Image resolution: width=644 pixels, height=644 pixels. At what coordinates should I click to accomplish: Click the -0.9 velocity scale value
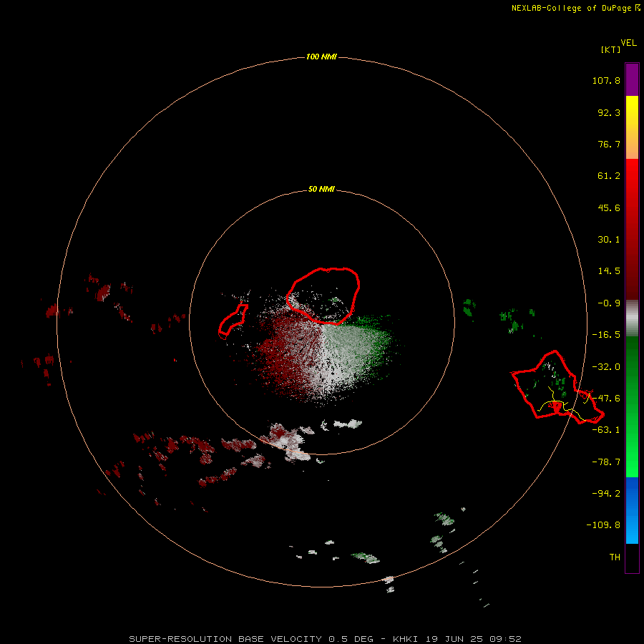(x=606, y=303)
